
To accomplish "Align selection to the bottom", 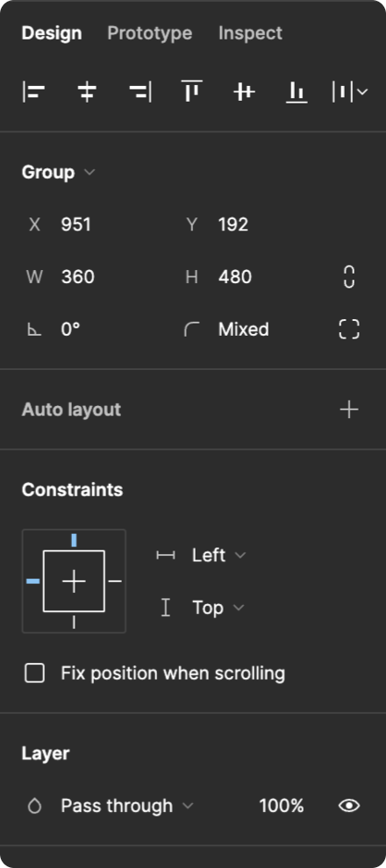I will point(297,92).
